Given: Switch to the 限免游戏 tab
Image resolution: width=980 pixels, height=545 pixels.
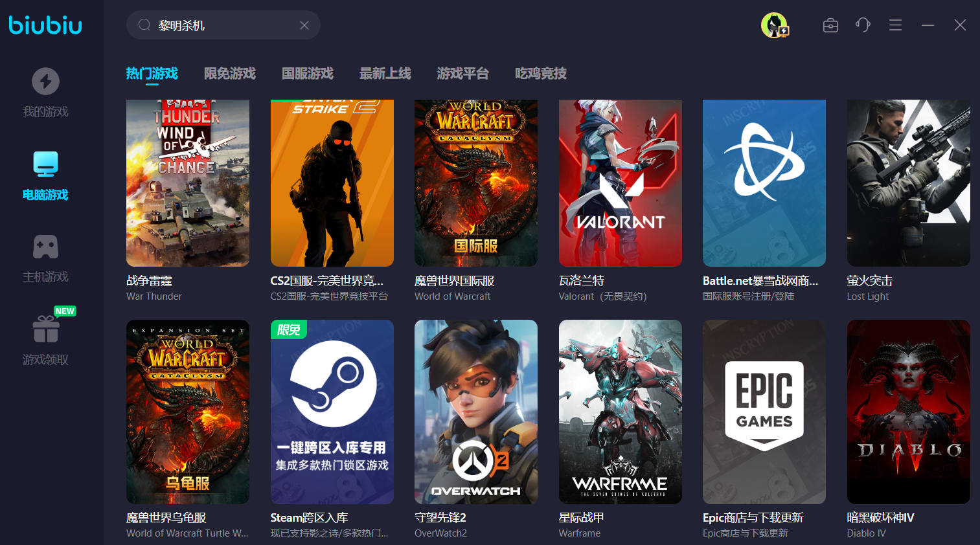Looking at the screenshot, I should pos(230,74).
